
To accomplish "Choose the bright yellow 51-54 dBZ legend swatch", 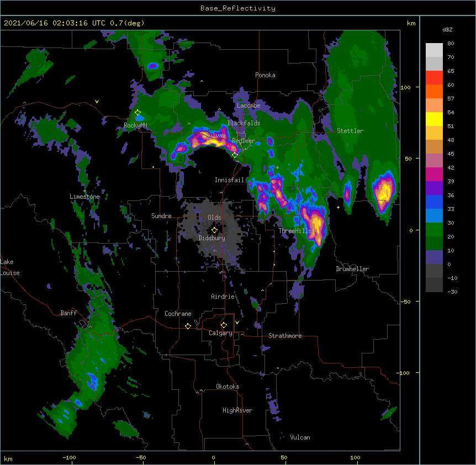I will [434, 119].
